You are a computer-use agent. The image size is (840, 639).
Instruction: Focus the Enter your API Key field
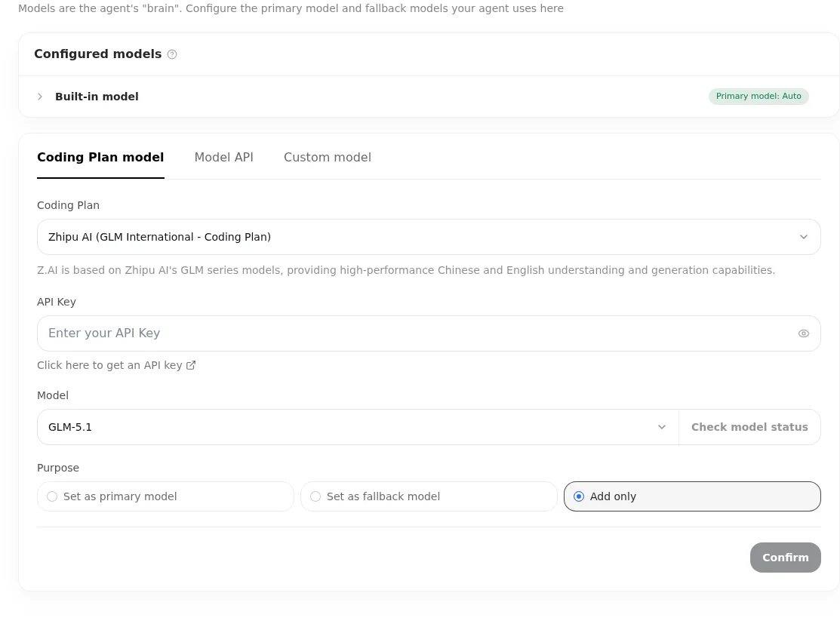(x=429, y=333)
